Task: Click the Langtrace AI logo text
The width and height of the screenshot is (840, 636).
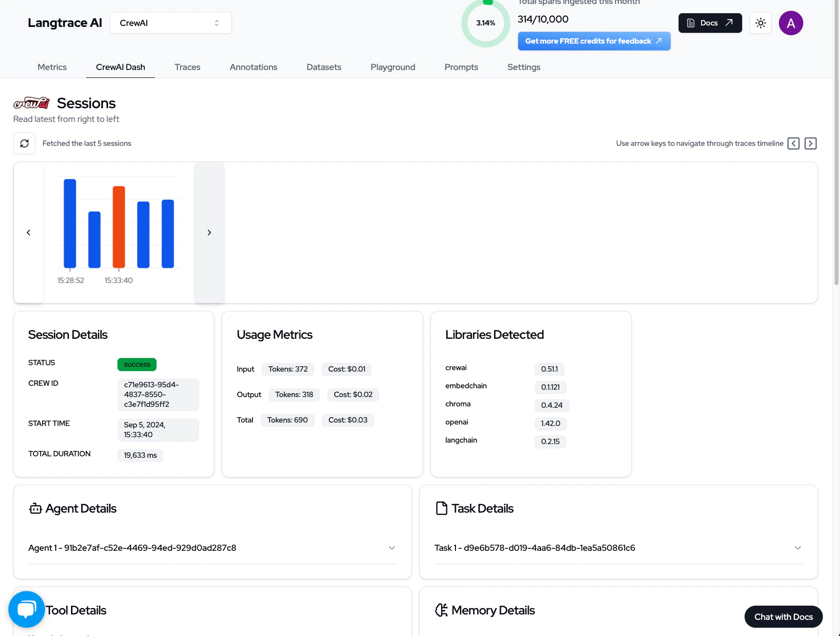Action: coord(65,23)
